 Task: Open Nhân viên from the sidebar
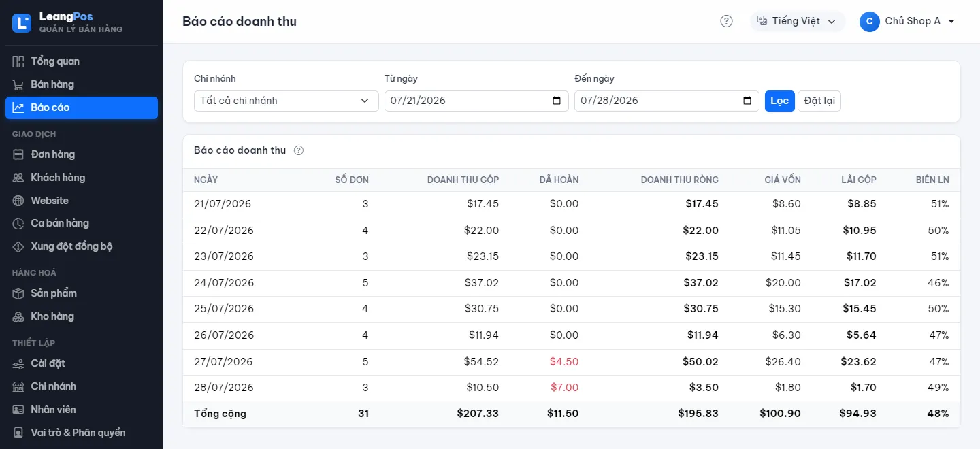[x=82, y=410]
